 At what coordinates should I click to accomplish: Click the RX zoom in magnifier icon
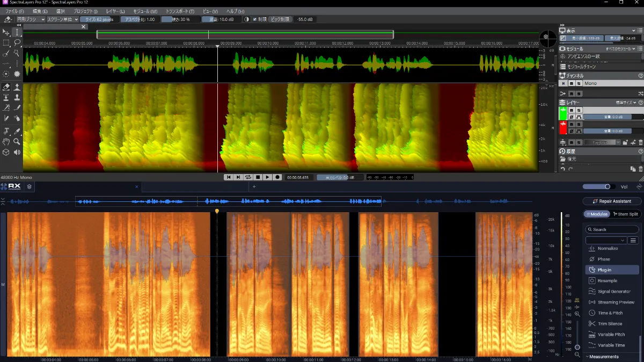click(577, 314)
